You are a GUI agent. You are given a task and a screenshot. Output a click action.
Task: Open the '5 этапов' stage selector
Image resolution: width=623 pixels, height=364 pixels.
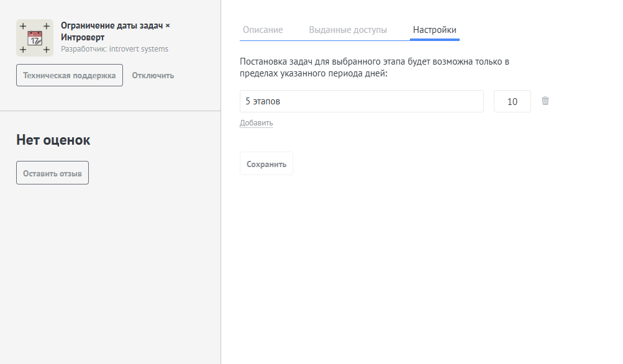(x=362, y=101)
